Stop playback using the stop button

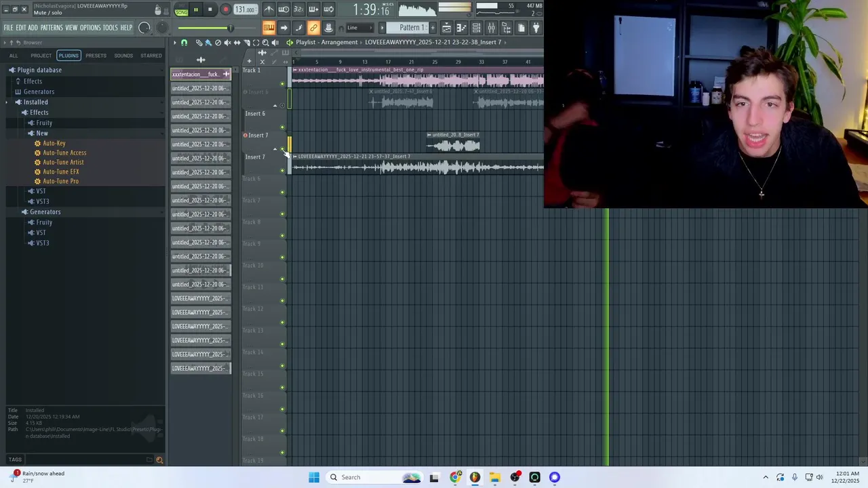pyautogui.click(x=210, y=9)
